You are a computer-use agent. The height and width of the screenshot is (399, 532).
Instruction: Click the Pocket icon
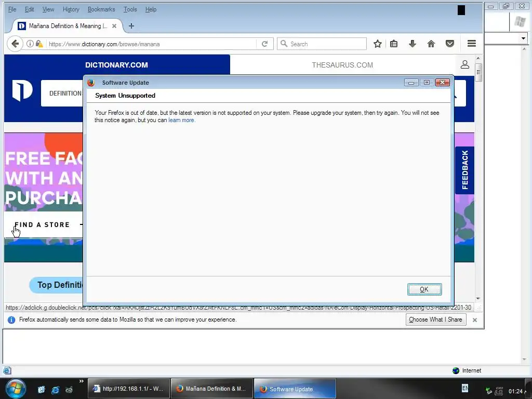(450, 44)
